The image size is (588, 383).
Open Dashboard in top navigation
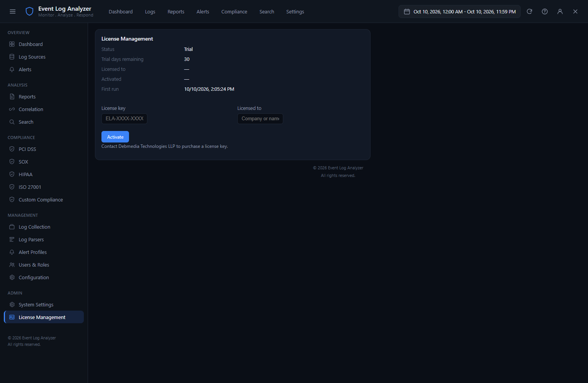pos(121,11)
